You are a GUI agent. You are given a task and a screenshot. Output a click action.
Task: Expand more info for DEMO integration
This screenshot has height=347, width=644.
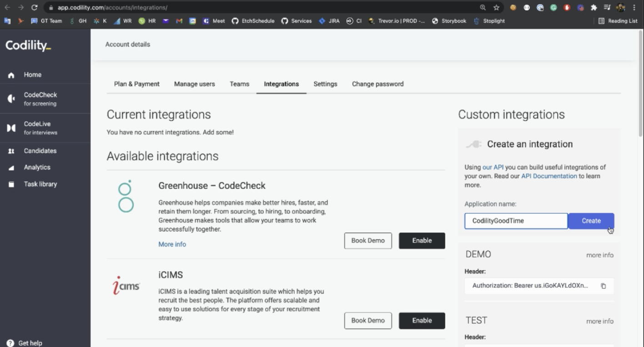tap(599, 255)
